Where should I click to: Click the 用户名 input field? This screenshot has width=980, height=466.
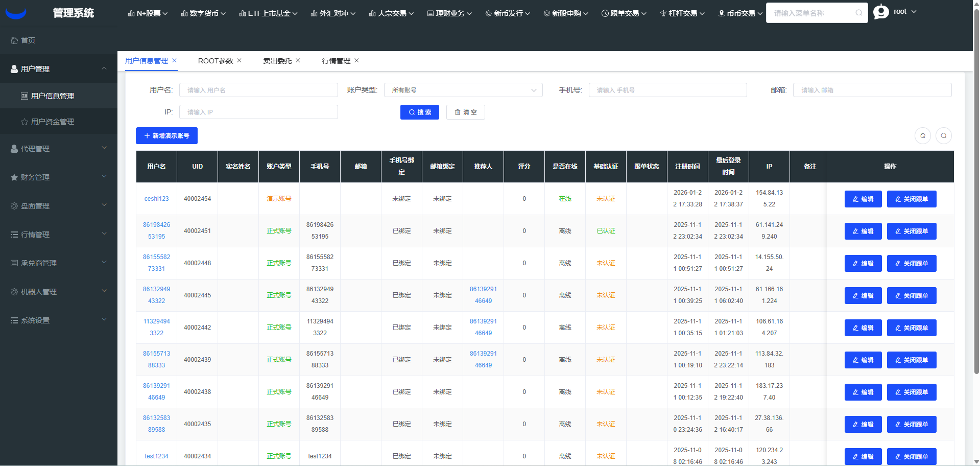[258, 90]
